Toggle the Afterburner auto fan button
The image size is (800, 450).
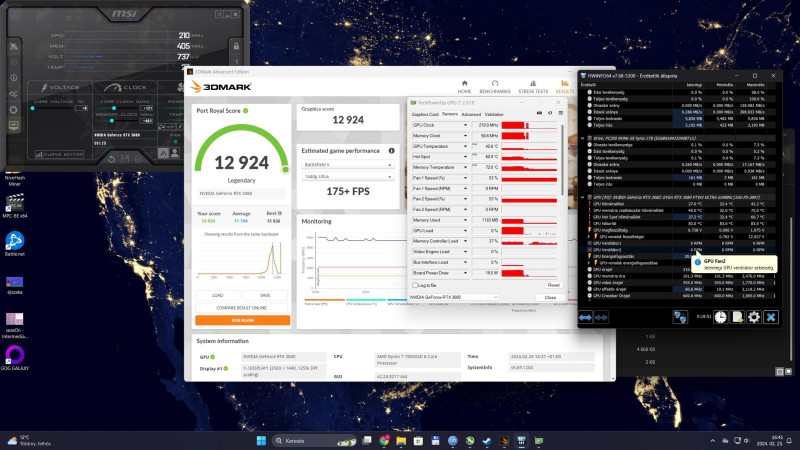click(x=163, y=153)
